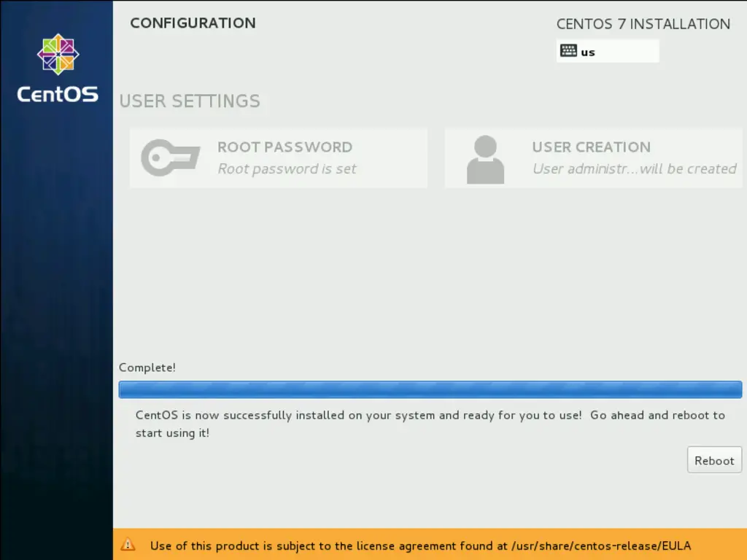The image size is (747, 560).
Task: Click the keyboard layout icon
Action: pos(568,50)
